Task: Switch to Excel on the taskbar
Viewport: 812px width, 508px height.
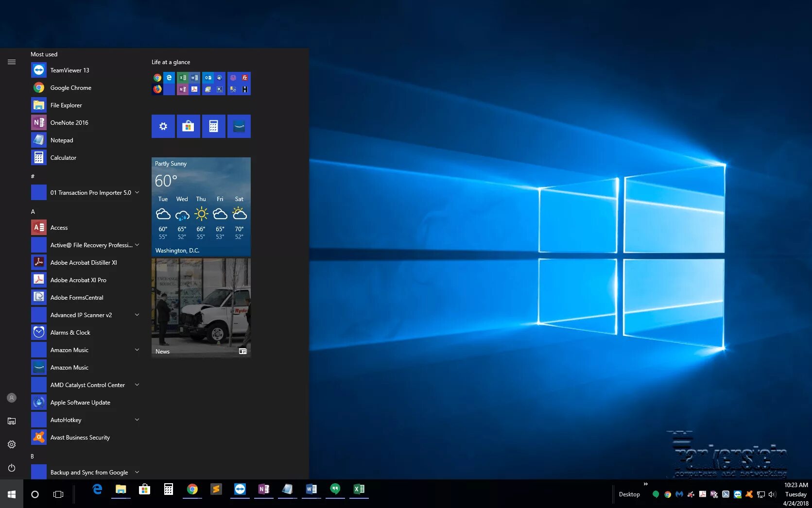Action: 359,490
